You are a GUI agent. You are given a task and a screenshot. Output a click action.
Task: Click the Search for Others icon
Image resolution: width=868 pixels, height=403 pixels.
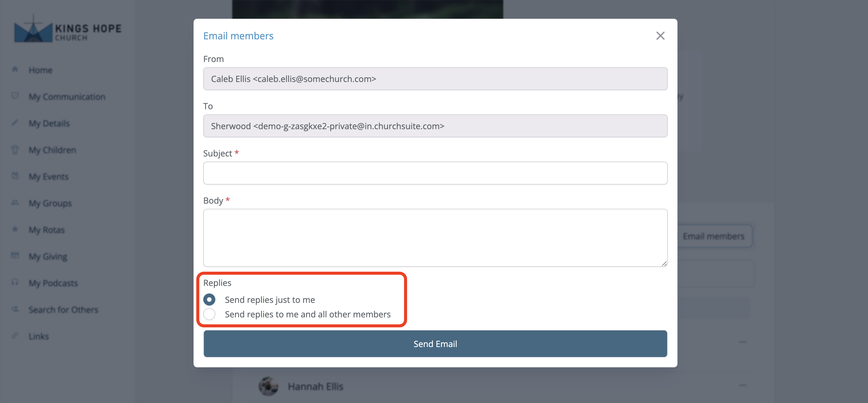tap(15, 309)
